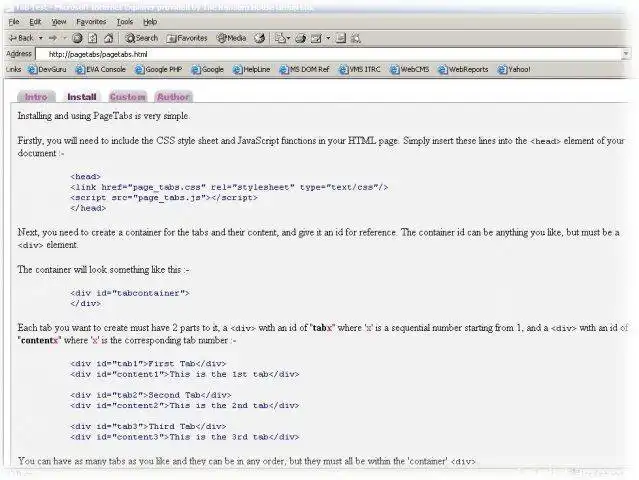This screenshot has width=639, height=480.
Task: Select the Install page tab
Action: pyautogui.click(x=82, y=97)
